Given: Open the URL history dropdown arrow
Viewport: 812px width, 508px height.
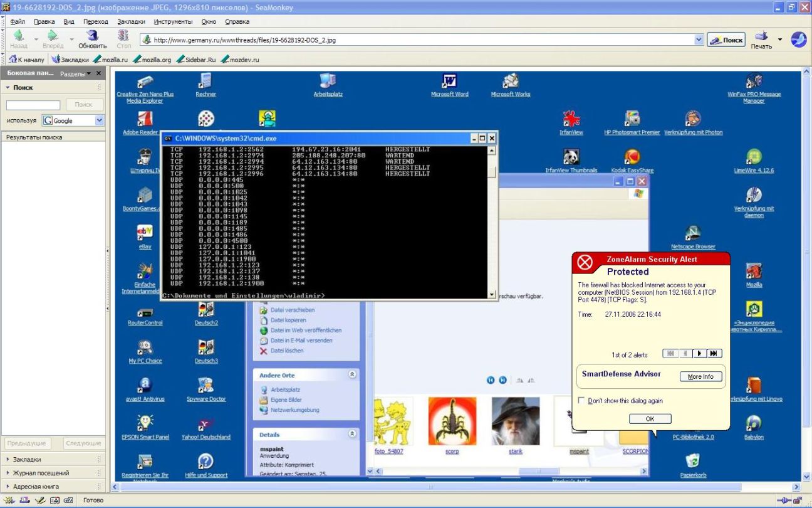Looking at the screenshot, I should (699, 40).
